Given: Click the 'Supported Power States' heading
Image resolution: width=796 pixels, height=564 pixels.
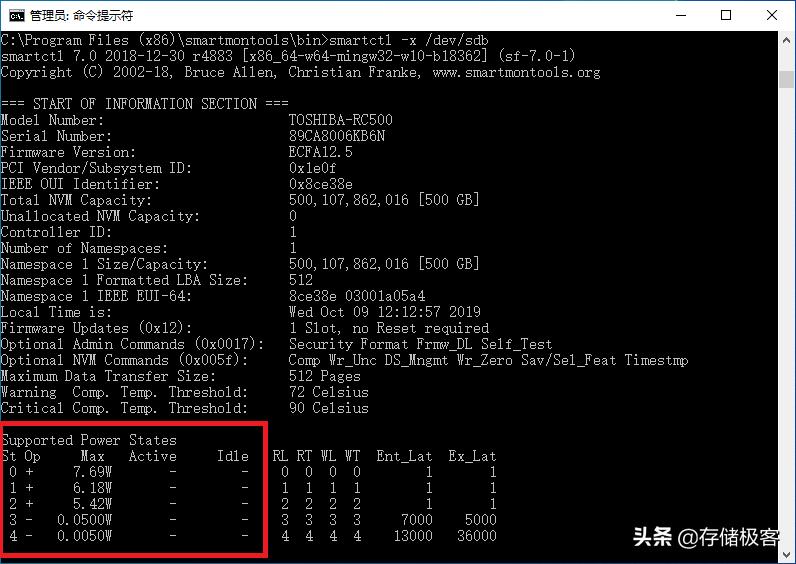Looking at the screenshot, I should (x=89, y=440).
